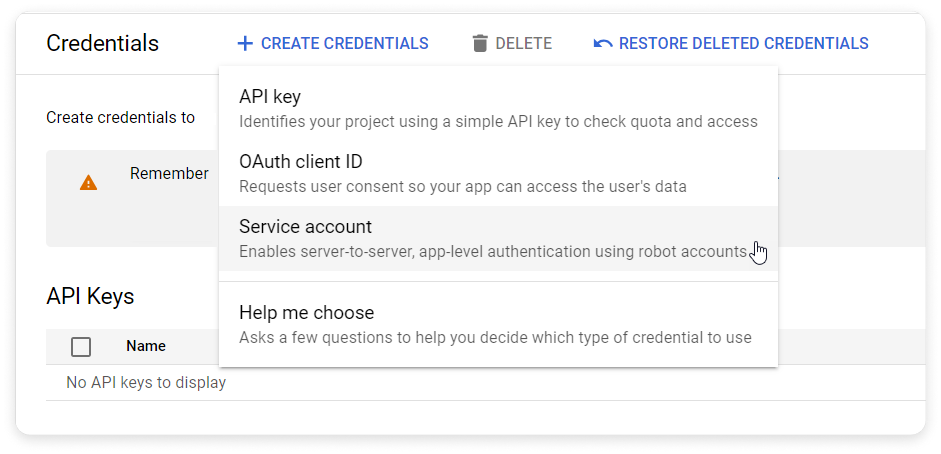Click the orange warning triangle icon

[88, 182]
